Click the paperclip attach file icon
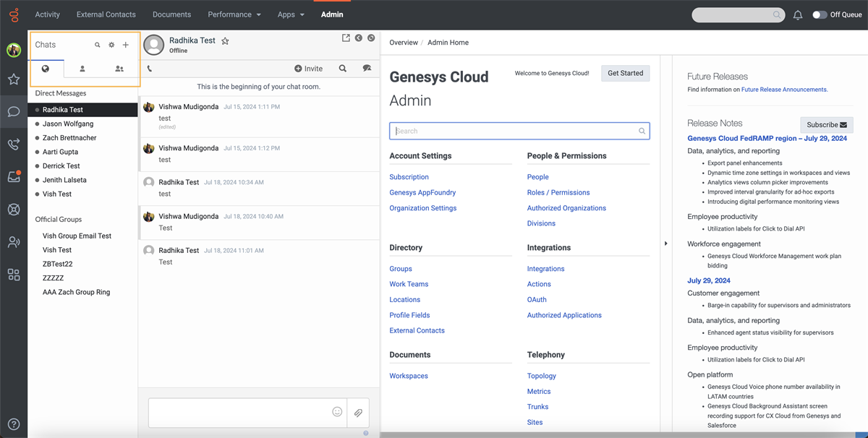This screenshot has width=868, height=438. pos(357,413)
